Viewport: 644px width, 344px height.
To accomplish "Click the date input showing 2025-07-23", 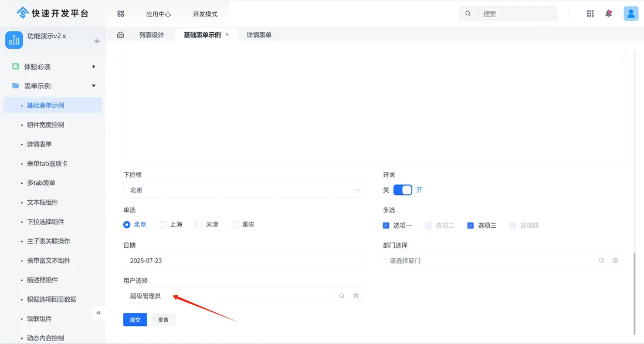I will point(243,260).
